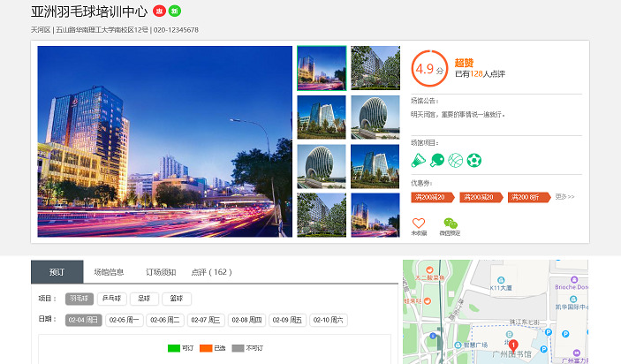Click the 天河区 district text
Screen dimensions: 621x364
click(41, 30)
